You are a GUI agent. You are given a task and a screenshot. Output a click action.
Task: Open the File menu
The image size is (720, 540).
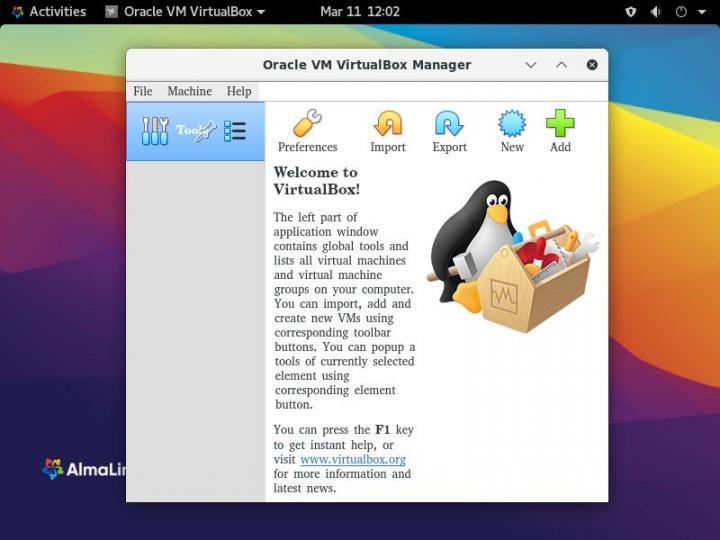point(143,91)
